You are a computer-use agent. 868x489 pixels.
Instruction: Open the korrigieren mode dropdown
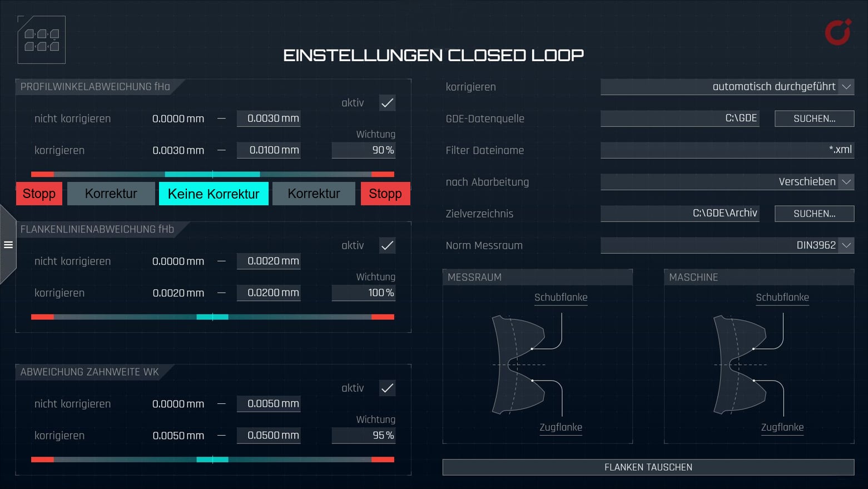(727, 87)
